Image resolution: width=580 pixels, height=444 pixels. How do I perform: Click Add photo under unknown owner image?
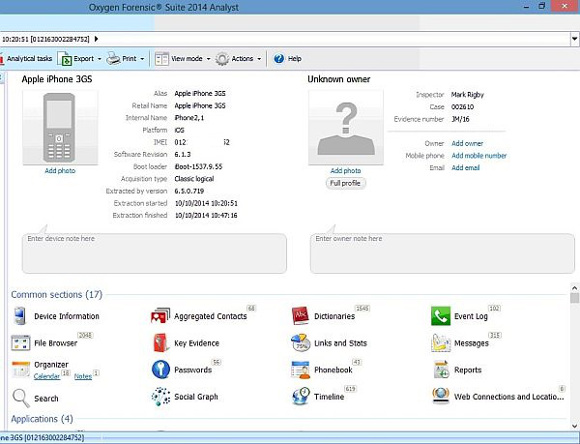click(x=345, y=171)
